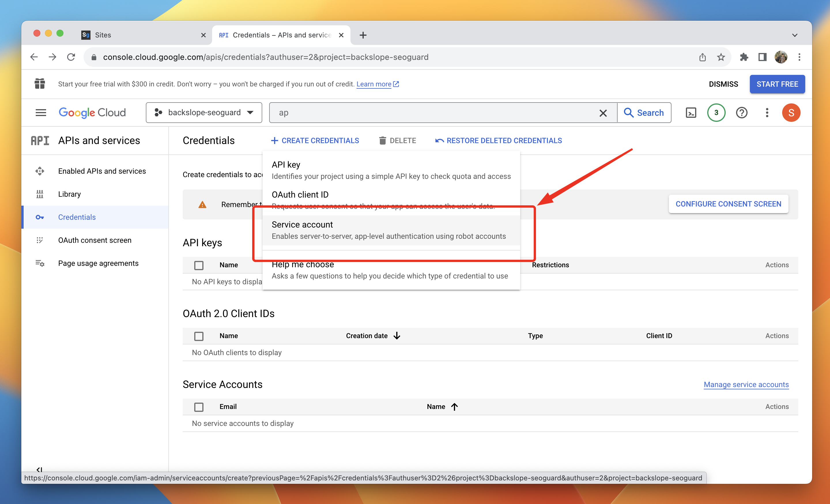Tick the Service Accounts header checkbox

199,407
